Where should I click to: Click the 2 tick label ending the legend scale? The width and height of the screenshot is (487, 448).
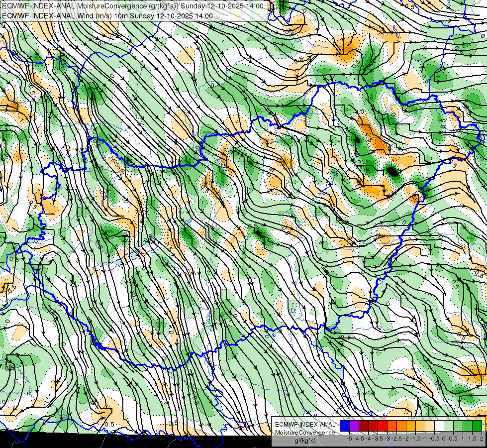(482, 439)
